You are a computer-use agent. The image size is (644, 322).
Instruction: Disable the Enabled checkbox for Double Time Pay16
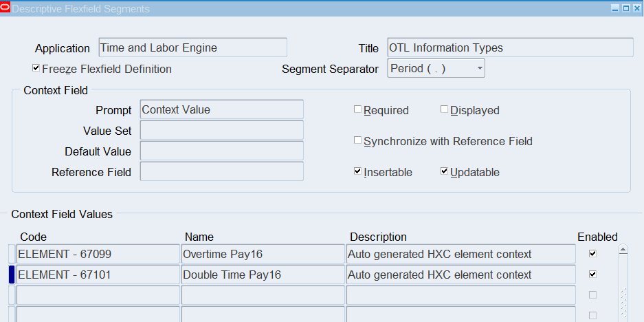[592, 275]
